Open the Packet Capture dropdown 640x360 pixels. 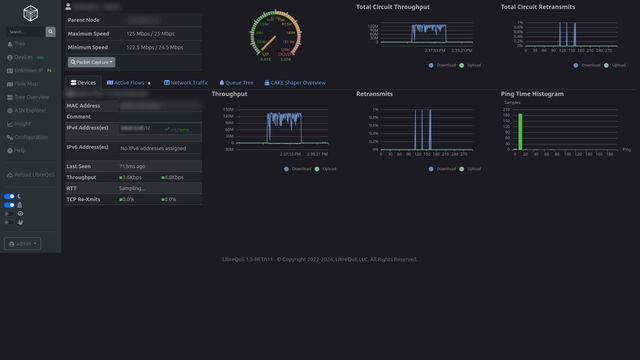point(91,62)
